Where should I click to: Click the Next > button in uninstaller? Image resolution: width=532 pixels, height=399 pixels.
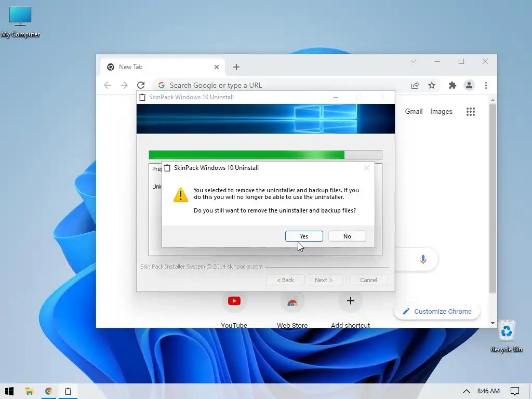324,280
